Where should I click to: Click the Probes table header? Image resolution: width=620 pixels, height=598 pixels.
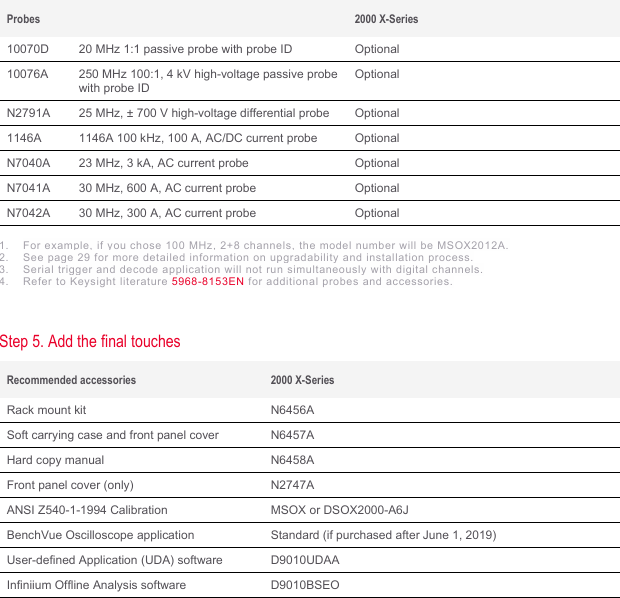tap(24, 19)
